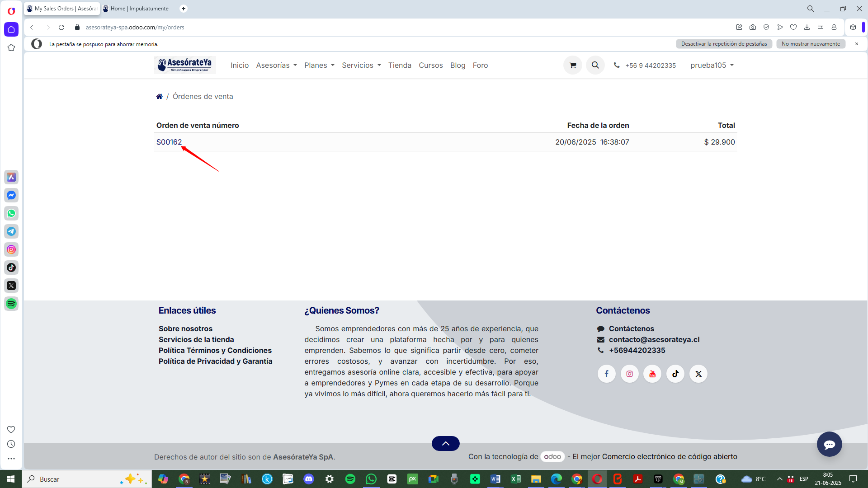Expand the Servicios dropdown menu
The image size is (868, 488).
(x=361, y=66)
